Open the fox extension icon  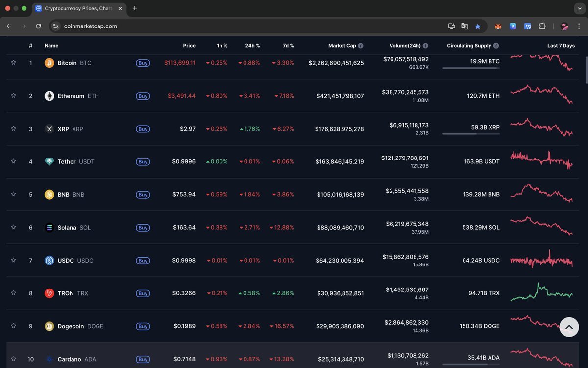(498, 26)
